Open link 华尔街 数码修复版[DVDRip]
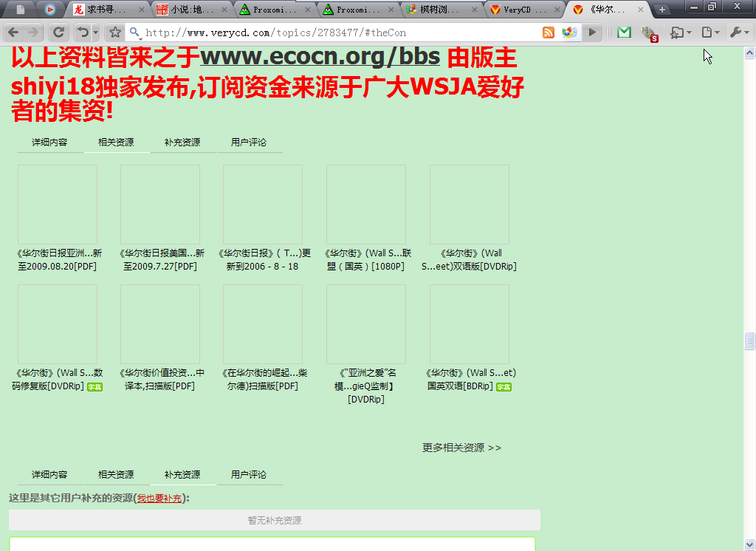Screen dimensions: 756x551 tap(58, 379)
